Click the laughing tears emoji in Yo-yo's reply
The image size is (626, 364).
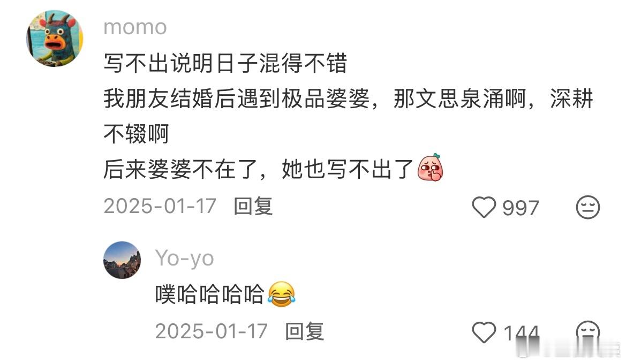(282, 294)
